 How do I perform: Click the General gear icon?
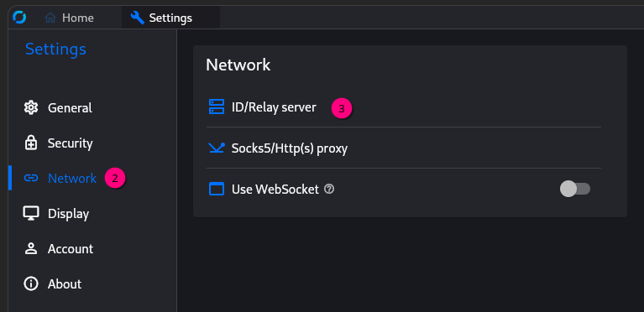[31, 107]
